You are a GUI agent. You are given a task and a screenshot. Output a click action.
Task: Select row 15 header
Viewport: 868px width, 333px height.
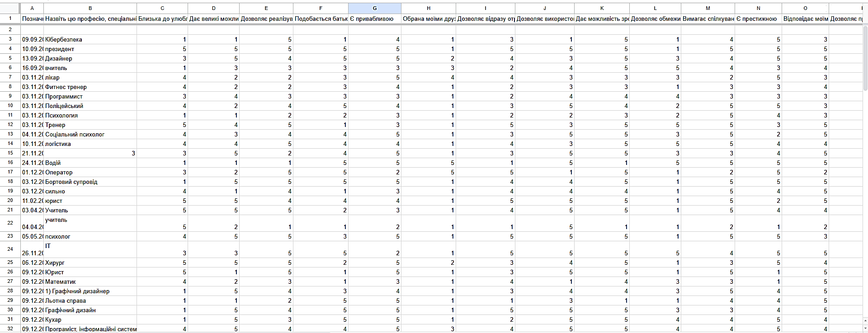tap(10, 153)
